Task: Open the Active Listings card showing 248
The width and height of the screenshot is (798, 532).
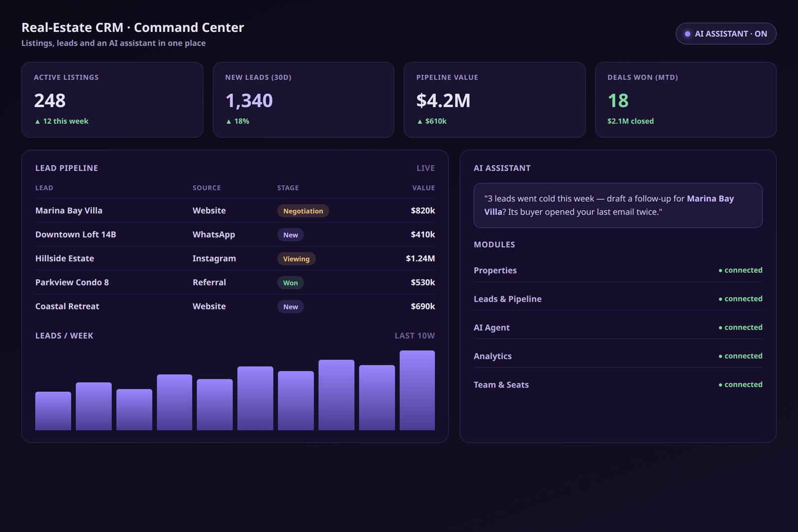Action: click(112, 100)
